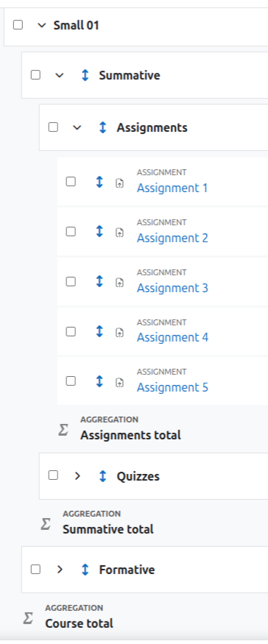Expand the Quizzes category
This screenshot has width=268, height=644.
tap(77, 476)
